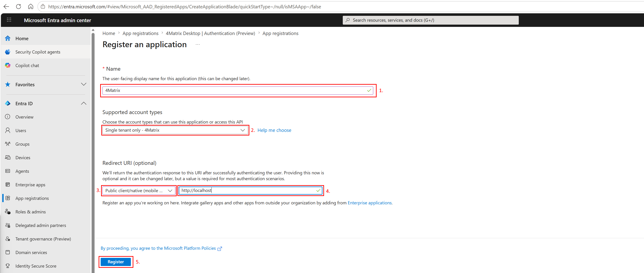Click the Favorites star icon
Screen dimensions: 644x273
coord(8,84)
